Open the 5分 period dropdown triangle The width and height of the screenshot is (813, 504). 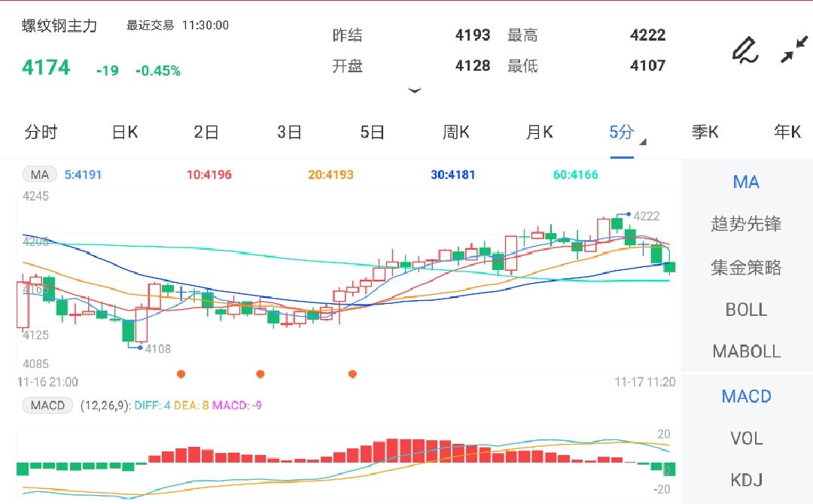pos(643,142)
